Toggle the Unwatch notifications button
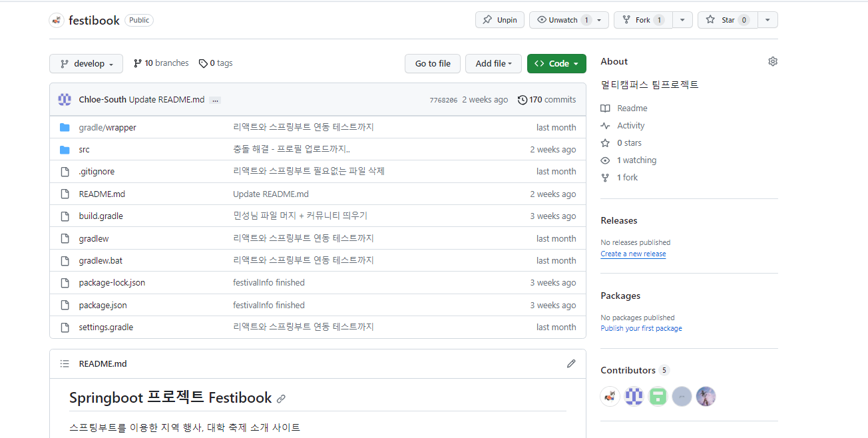The height and width of the screenshot is (438, 868). point(562,20)
